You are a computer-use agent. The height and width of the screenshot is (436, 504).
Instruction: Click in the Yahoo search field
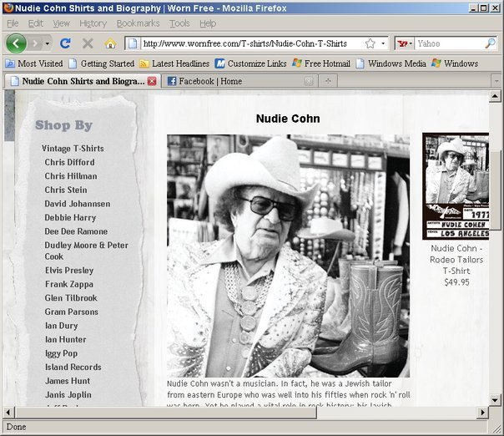(450, 43)
